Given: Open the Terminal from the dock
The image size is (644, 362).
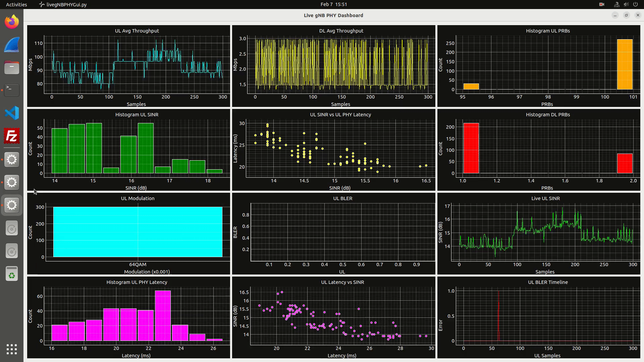Looking at the screenshot, I should click(12, 90).
